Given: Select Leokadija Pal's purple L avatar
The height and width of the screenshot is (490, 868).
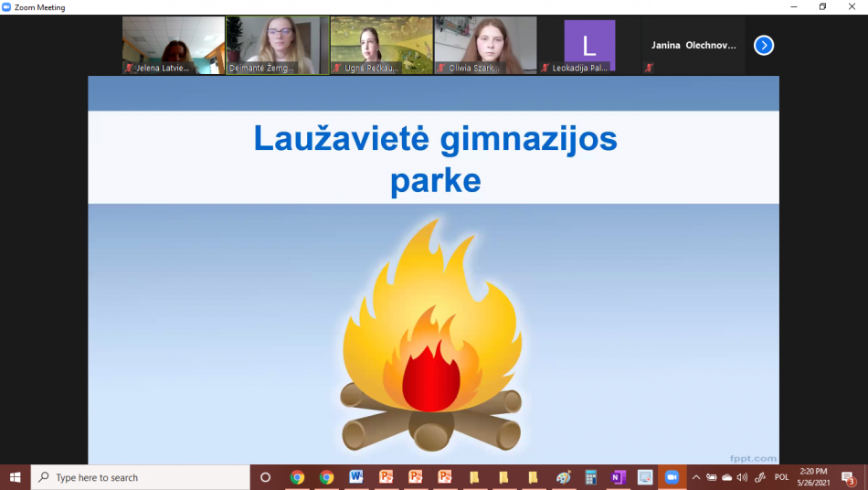Looking at the screenshot, I should click(589, 46).
